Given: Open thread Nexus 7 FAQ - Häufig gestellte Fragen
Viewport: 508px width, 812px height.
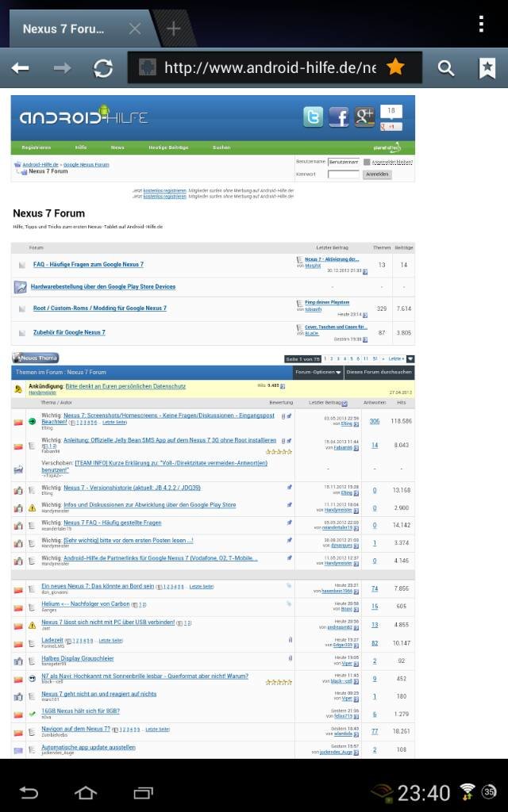Looking at the screenshot, I should [x=113, y=523].
